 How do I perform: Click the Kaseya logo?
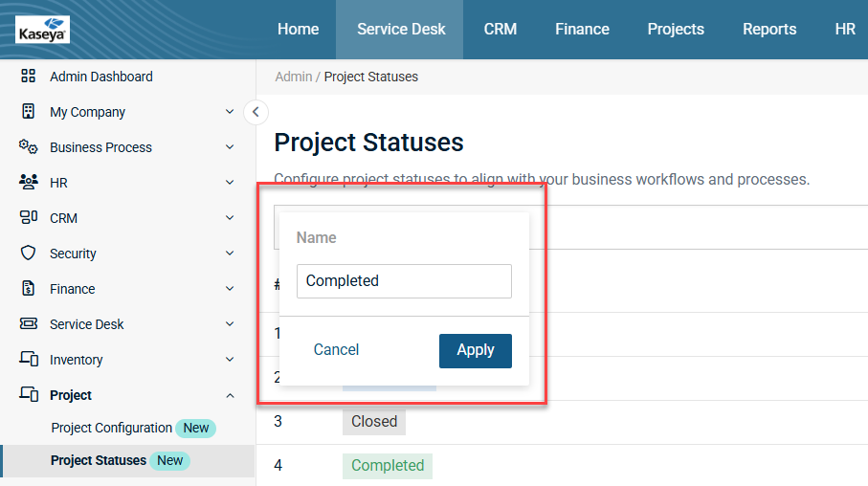click(43, 30)
